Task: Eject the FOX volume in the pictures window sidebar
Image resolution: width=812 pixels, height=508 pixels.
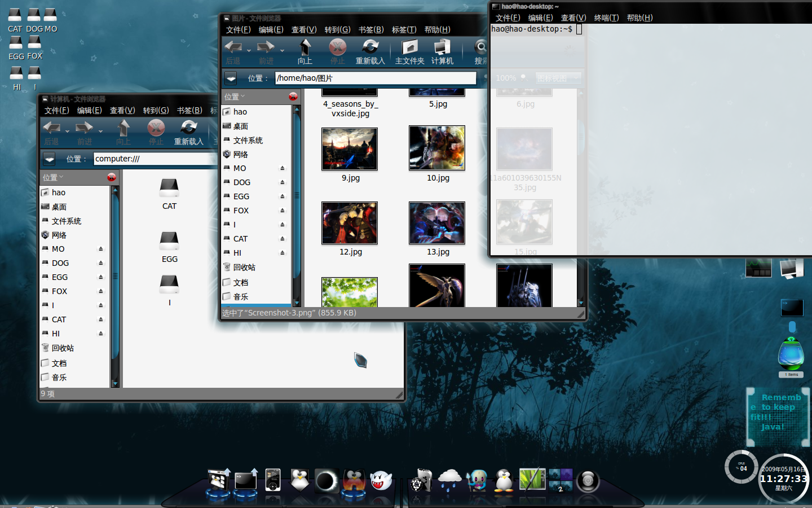Action: 283,211
